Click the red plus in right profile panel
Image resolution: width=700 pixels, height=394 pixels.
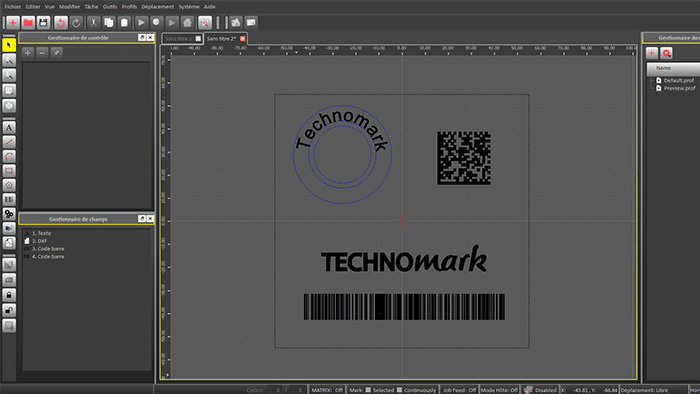[x=652, y=53]
